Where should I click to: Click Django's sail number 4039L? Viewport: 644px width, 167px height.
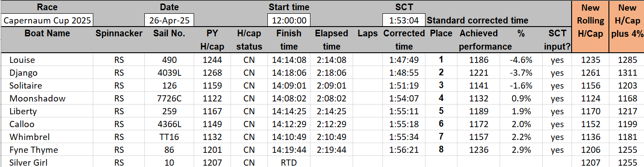click(169, 73)
